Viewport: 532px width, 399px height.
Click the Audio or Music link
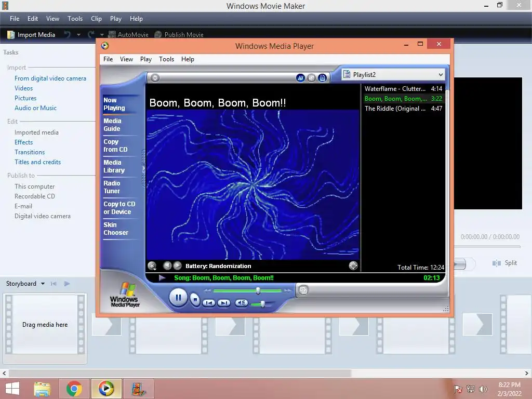point(36,108)
